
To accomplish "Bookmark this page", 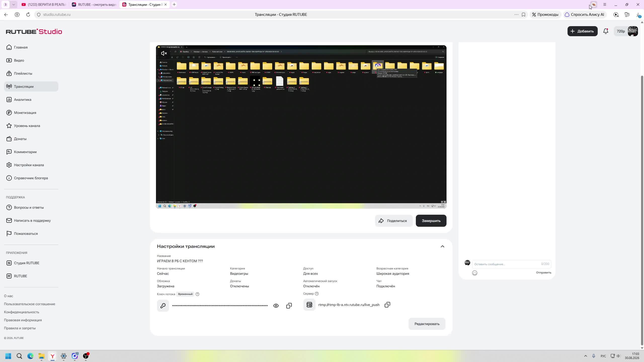I will pyautogui.click(x=524, y=15).
